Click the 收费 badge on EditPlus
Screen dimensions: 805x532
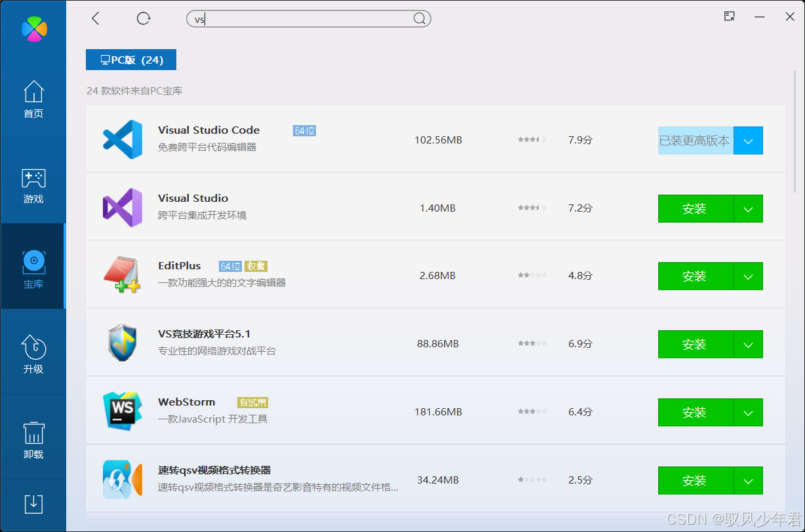pos(256,266)
